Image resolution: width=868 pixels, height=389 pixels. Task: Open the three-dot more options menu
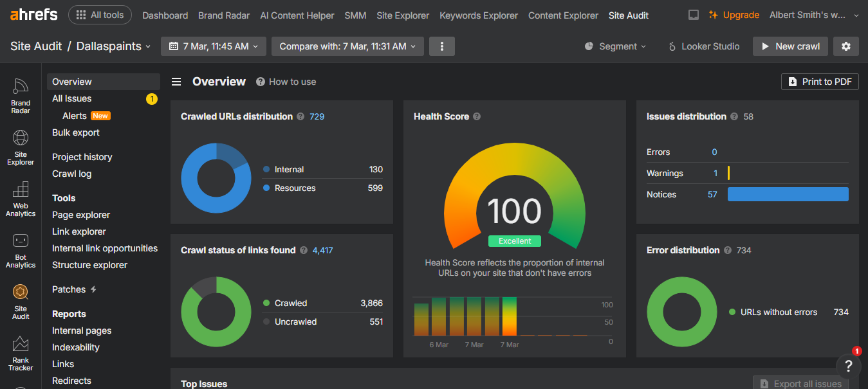point(442,46)
